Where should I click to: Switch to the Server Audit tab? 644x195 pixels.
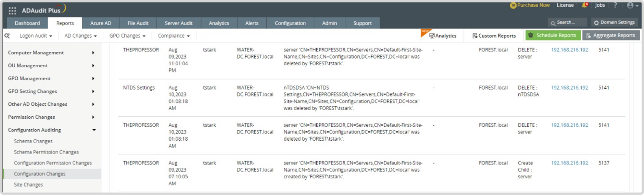pos(179,23)
